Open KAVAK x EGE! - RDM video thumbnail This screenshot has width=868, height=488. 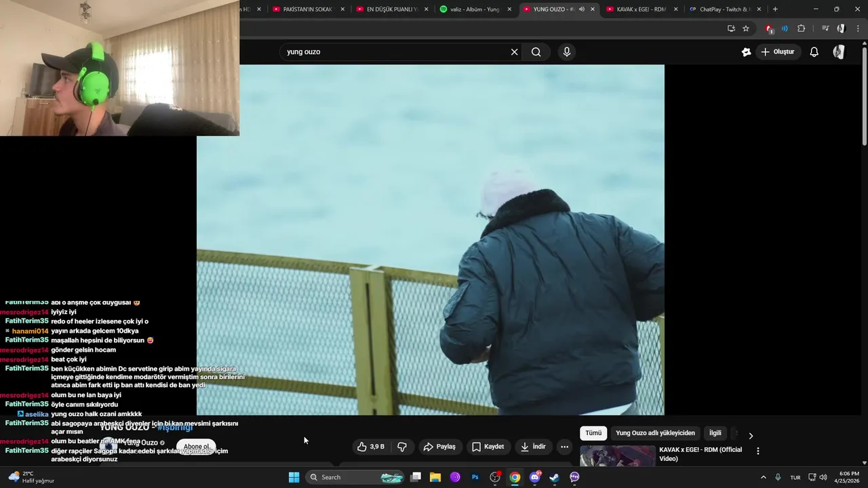(618, 455)
